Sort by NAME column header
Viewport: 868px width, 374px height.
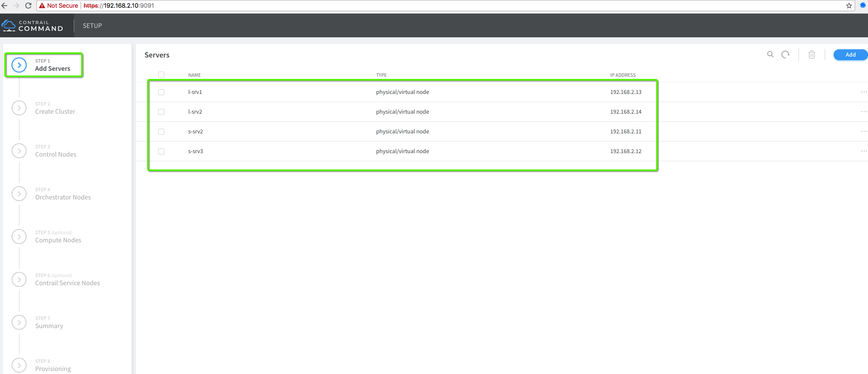(x=194, y=75)
